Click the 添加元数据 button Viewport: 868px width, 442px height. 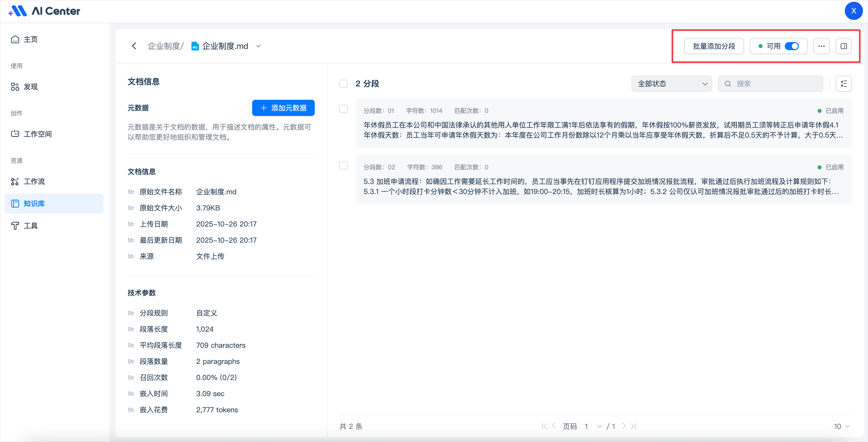(x=283, y=108)
